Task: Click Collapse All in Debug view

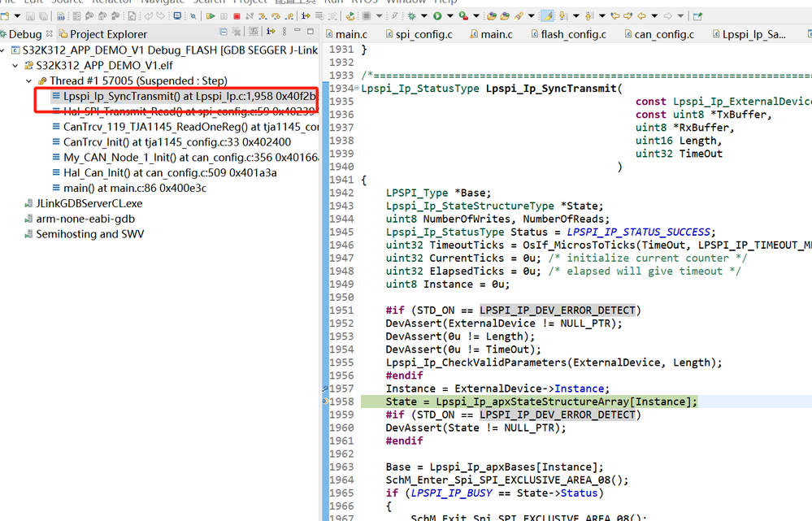Action: (224, 33)
